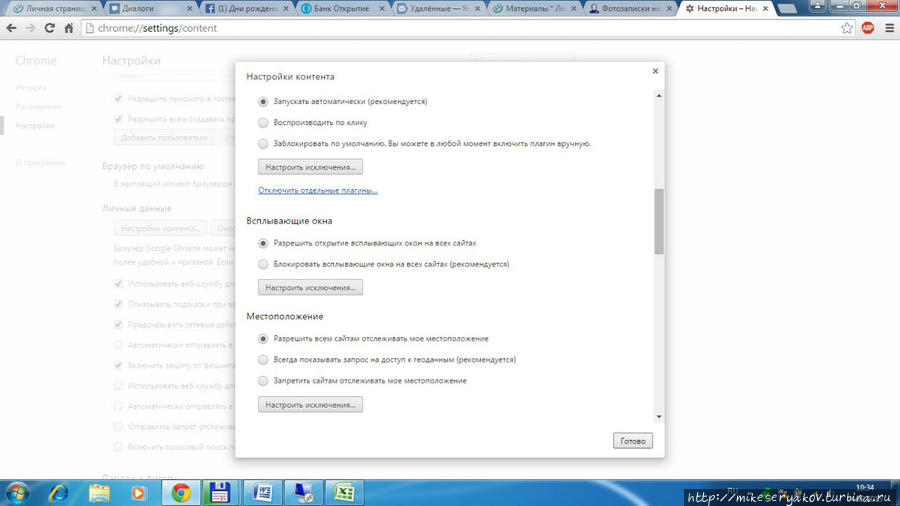This screenshot has width=900, height=506.
Task: Reload the page with the refresh icon
Action: coord(50,28)
